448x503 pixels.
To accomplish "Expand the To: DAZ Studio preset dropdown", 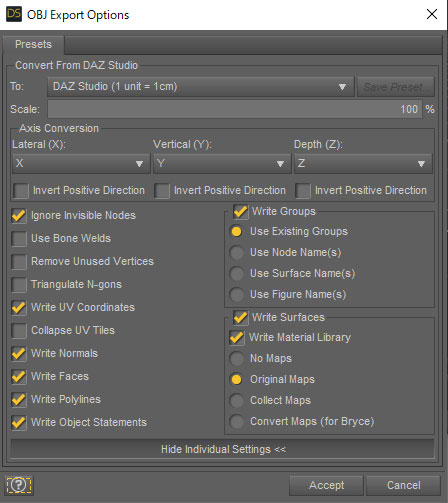I will pos(200,87).
